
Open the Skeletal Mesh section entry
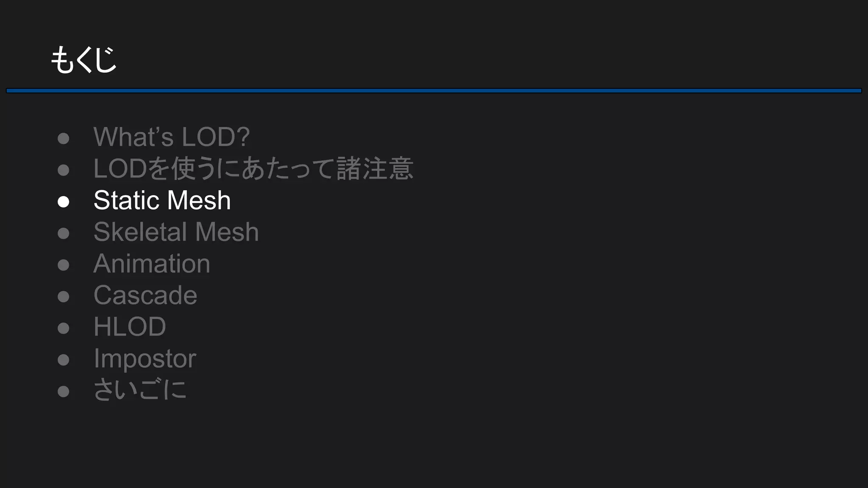coord(176,232)
